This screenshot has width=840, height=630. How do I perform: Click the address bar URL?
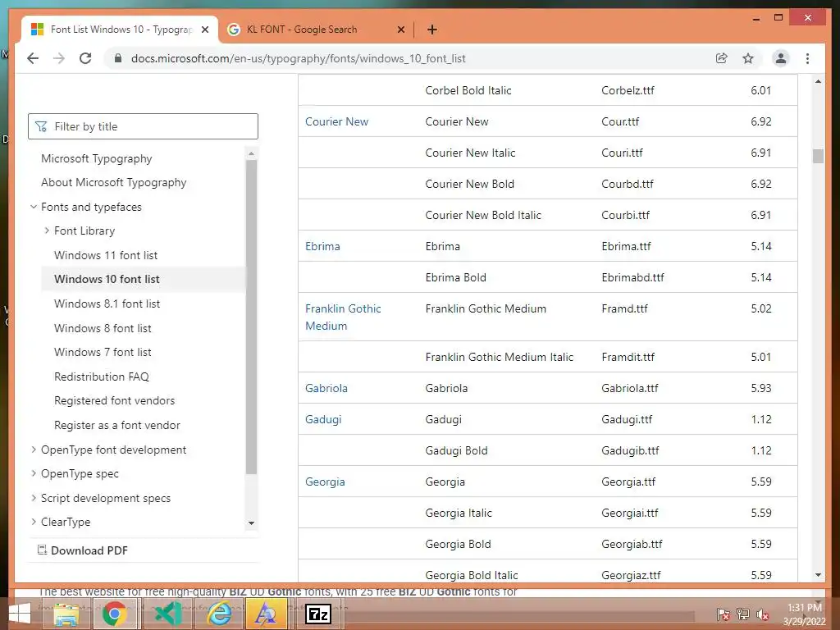point(298,58)
